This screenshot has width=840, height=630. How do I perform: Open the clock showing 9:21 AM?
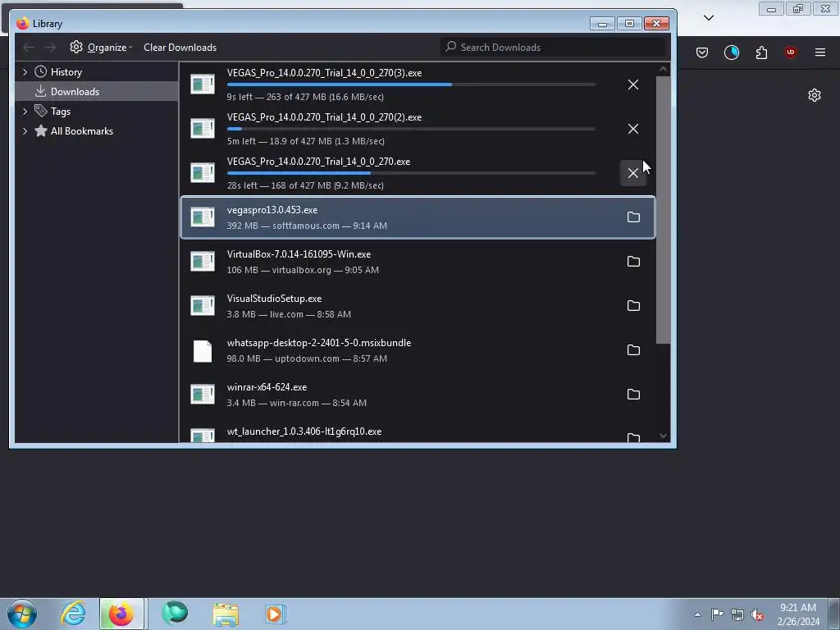pyautogui.click(x=798, y=614)
